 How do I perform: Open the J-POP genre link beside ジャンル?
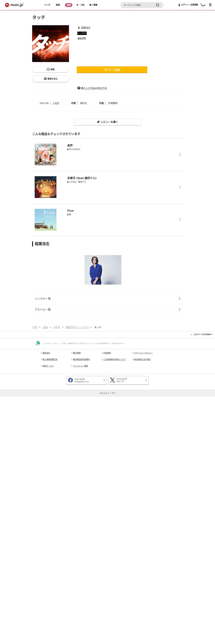[x=56, y=103]
